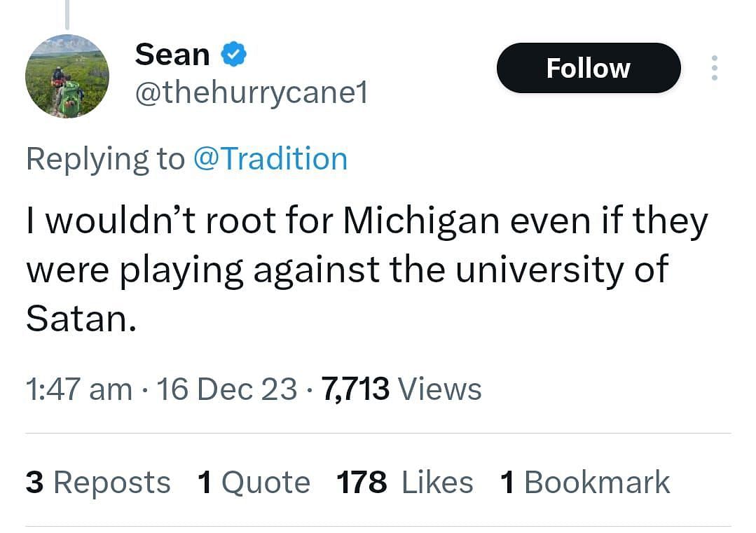The height and width of the screenshot is (533, 756).
Task: Click the 'Replying to' label
Action: [x=105, y=159]
